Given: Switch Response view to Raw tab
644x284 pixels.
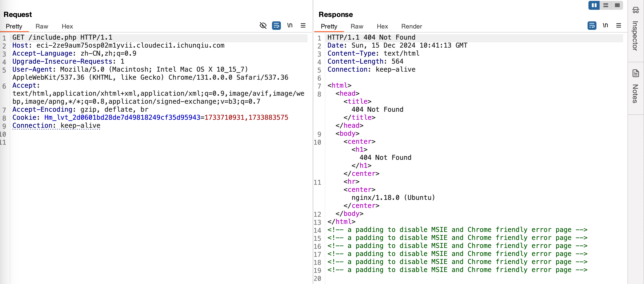Looking at the screenshot, I should click(357, 26).
